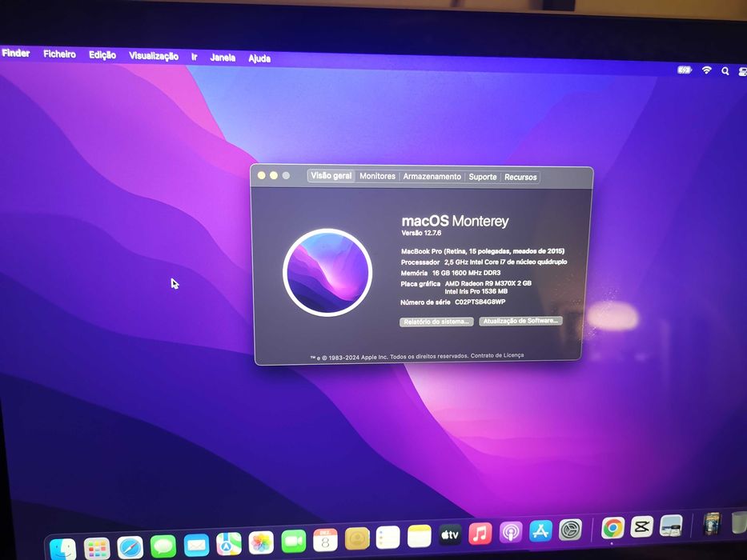The image size is (747, 560).
Task: Open the Janela menu
Action: click(223, 58)
